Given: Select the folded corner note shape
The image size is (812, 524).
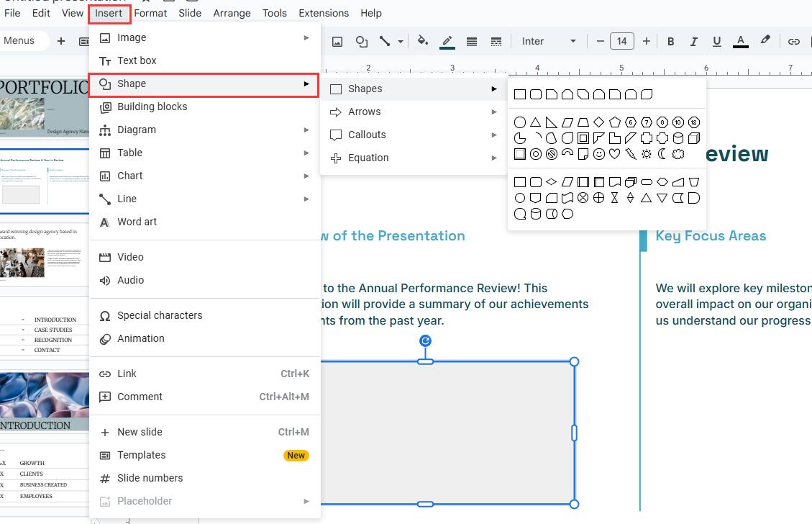Looking at the screenshot, I should click(x=583, y=154).
